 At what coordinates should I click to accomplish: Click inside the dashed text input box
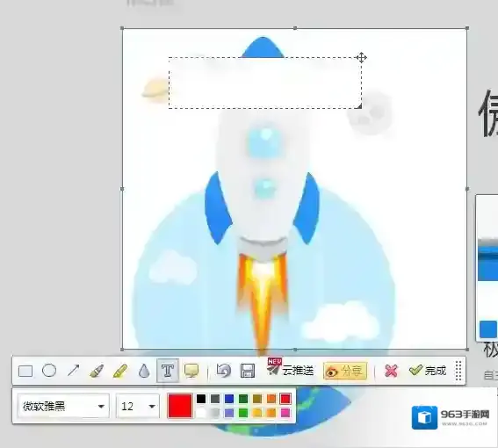pos(265,83)
